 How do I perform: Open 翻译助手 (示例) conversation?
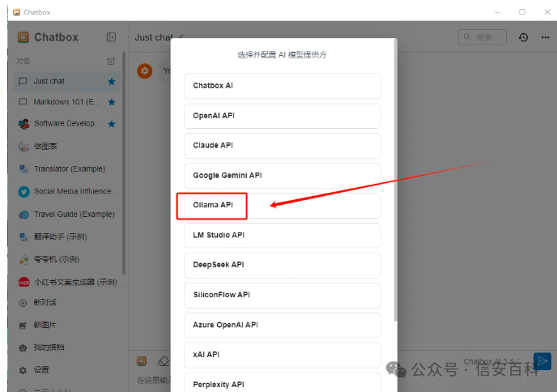[67, 236]
